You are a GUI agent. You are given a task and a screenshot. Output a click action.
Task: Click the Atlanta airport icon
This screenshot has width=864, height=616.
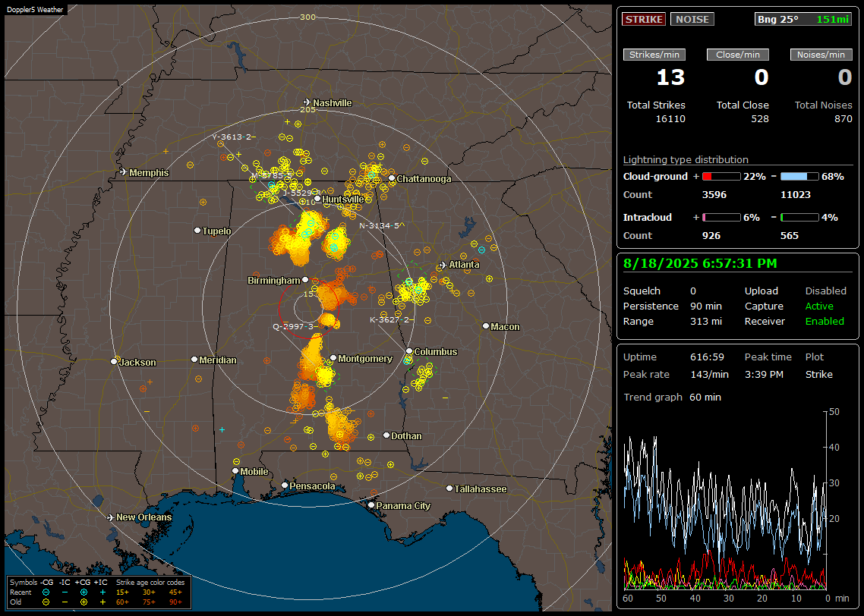tap(443, 265)
